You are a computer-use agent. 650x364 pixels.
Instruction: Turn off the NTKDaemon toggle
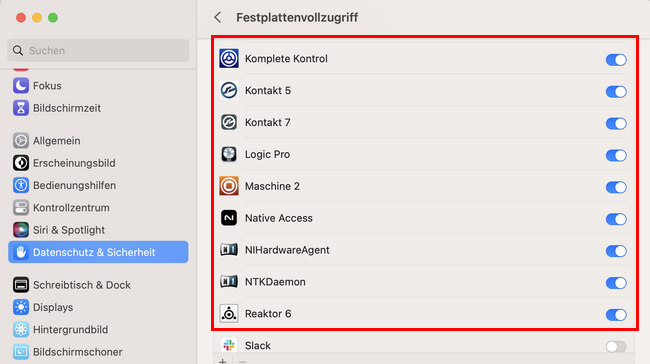616,283
